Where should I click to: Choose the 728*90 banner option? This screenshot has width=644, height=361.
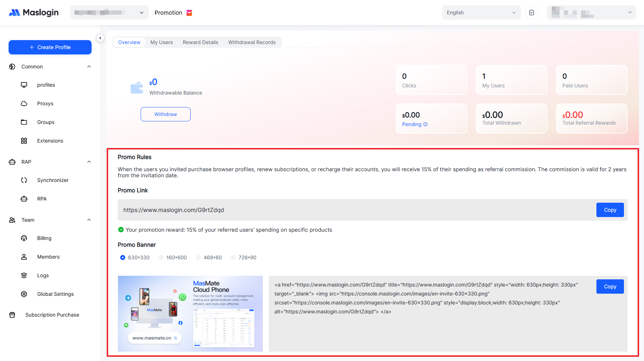coord(233,257)
